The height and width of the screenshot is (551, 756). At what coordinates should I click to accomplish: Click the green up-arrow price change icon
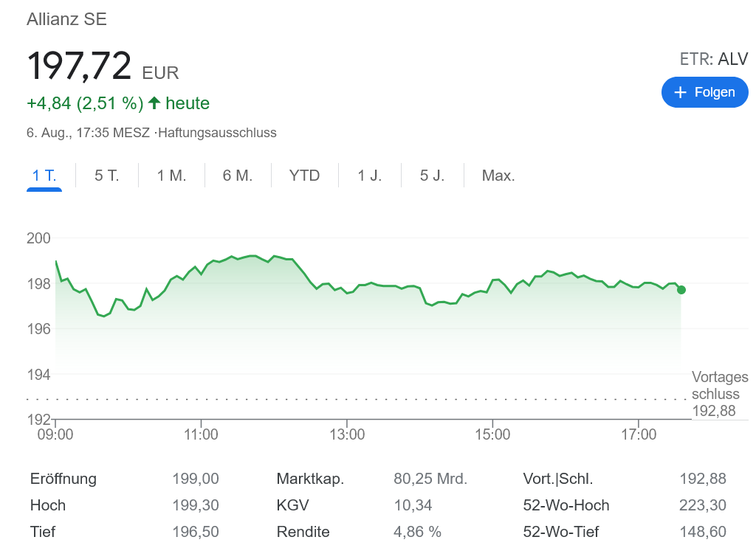(x=154, y=103)
